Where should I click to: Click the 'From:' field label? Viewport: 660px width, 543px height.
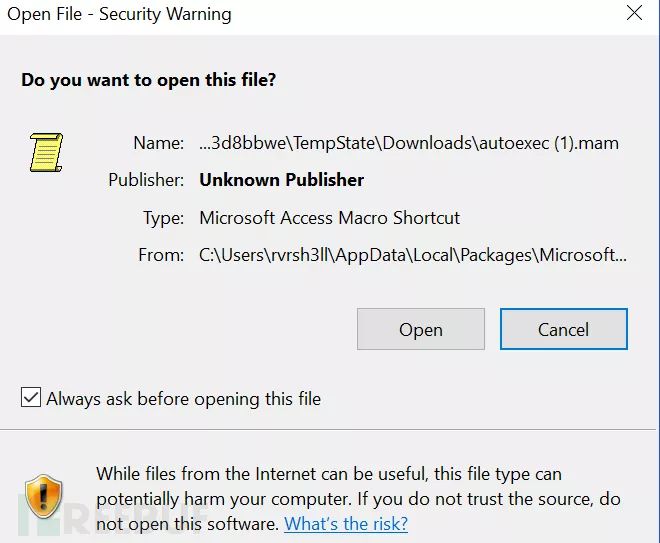[x=161, y=254]
